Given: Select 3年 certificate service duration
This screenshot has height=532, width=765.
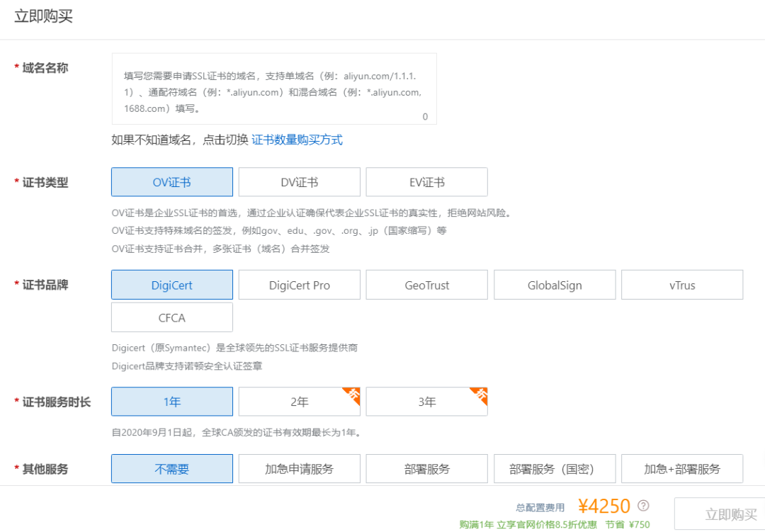Looking at the screenshot, I should pyautogui.click(x=426, y=402).
